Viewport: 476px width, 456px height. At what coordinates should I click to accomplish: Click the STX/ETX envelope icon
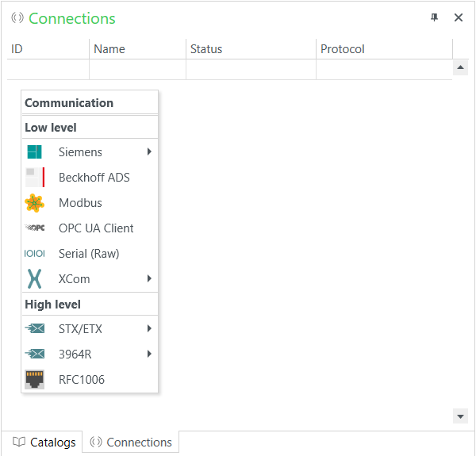tap(35, 328)
